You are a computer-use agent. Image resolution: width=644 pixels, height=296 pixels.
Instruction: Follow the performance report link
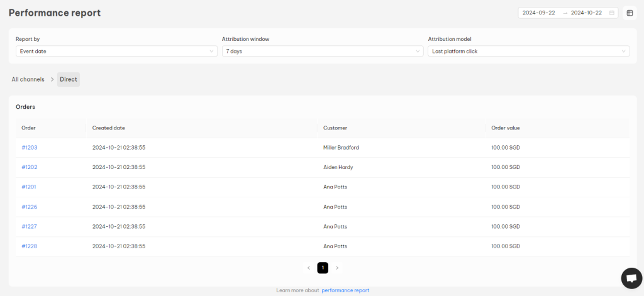345,290
